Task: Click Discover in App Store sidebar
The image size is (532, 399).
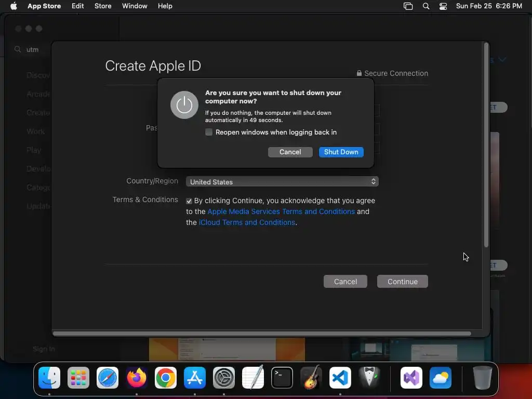Action: [x=38, y=75]
